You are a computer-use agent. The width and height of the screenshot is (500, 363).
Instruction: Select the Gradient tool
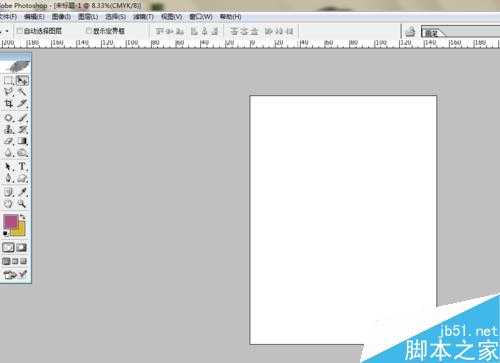tap(22, 141)
